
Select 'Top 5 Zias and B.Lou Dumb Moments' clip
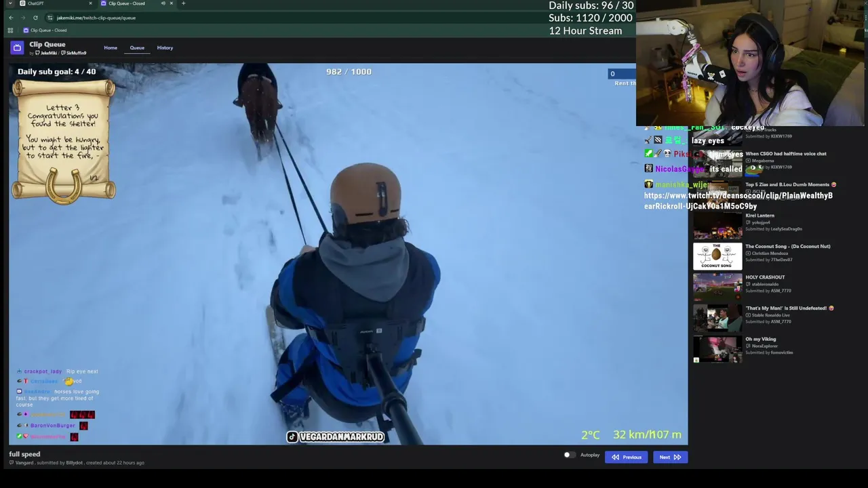pos(791,184)
